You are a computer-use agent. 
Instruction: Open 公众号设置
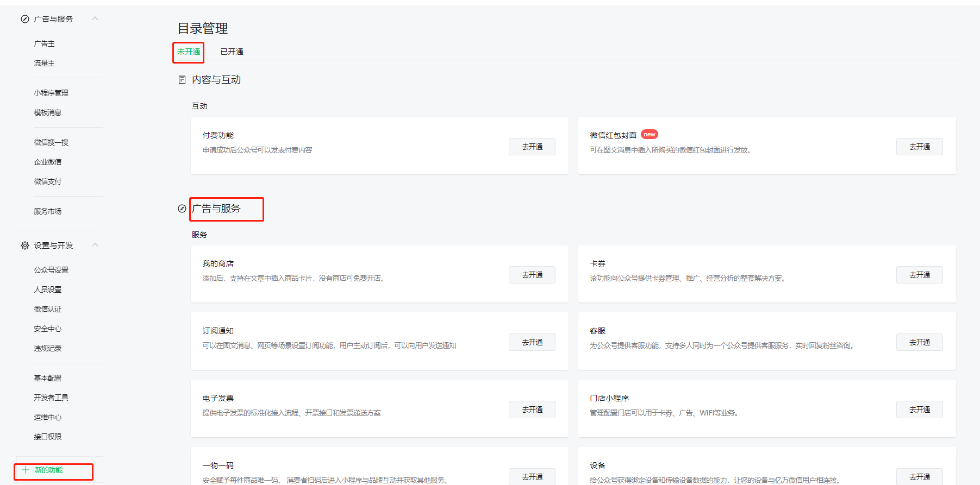[x=51, y=270]
